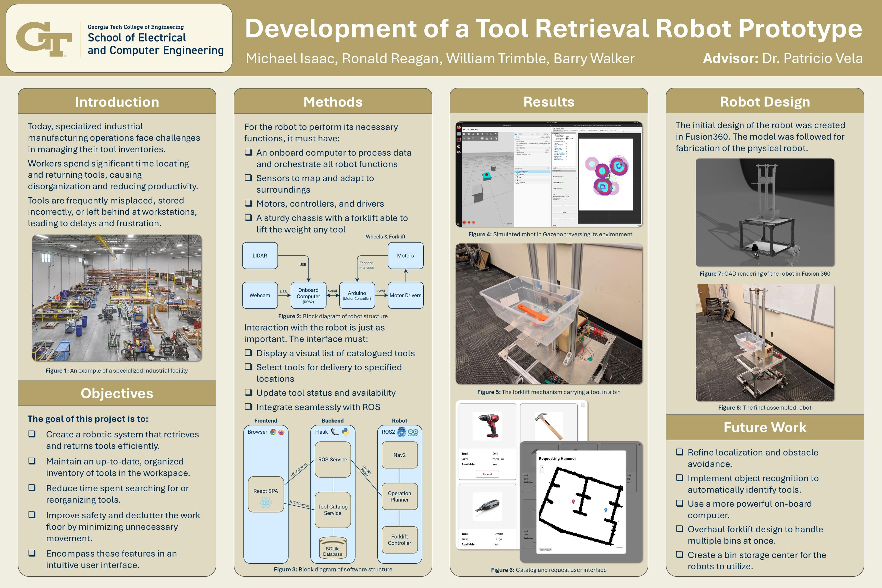882x588 pixels.
Task: Click the Python logo next to Flask
Action: click(x=345, y=432)
